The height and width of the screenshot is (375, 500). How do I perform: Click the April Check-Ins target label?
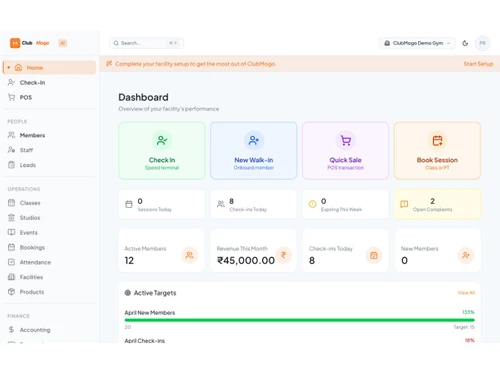pyautogui.click(x=145, y=340)
